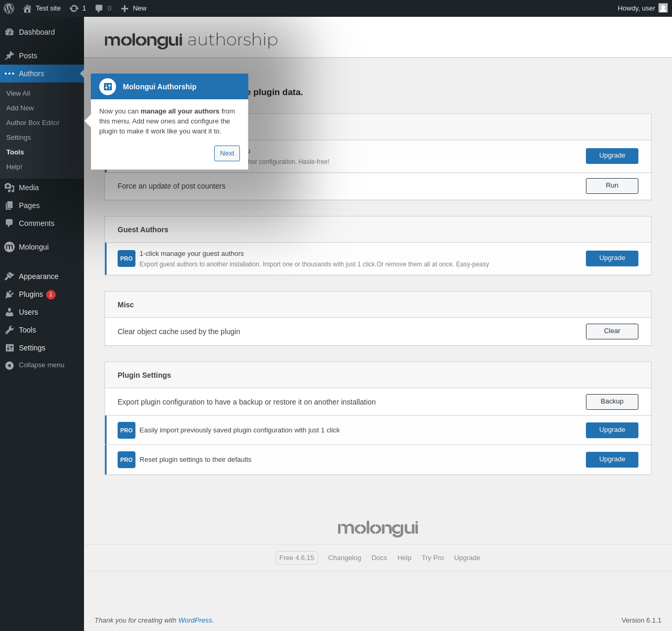Click the 'Version 6.1.1' footer text
The width and height of the screenshot is (672, 631).
point(642,620)
